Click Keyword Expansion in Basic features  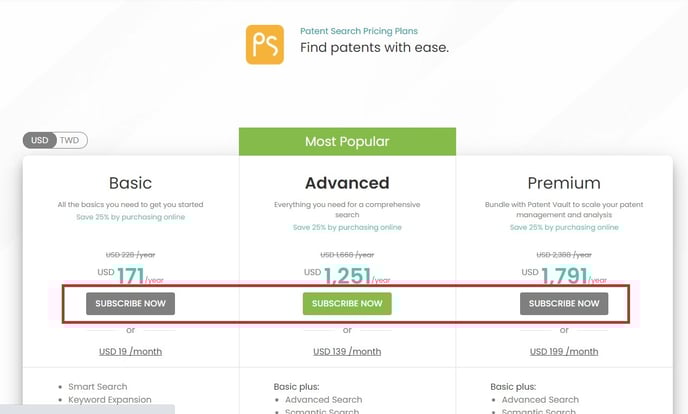(110, 400)
